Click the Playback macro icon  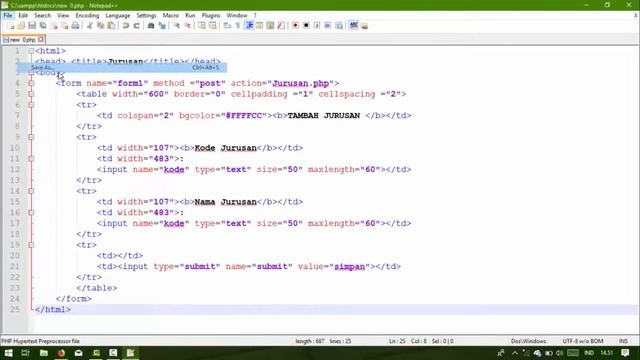click(317, 26)
